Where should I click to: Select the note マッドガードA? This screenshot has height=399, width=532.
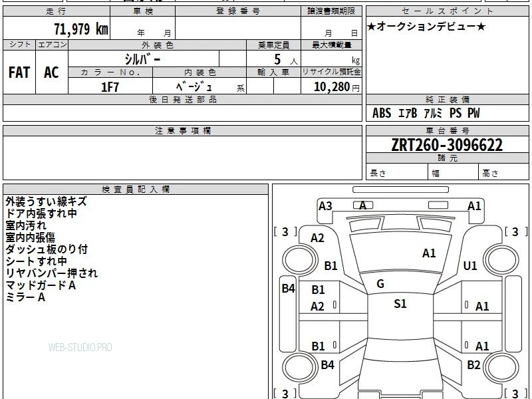(x=41, y=285)
